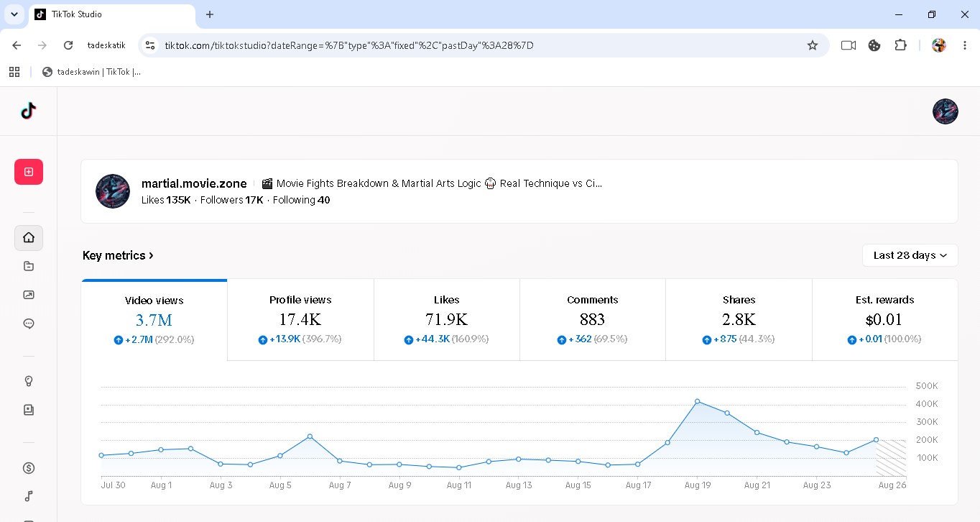Bookmark this page with the star icon
Image resolution: width=980 pixels, height=522 pixels.
point(813,45)
